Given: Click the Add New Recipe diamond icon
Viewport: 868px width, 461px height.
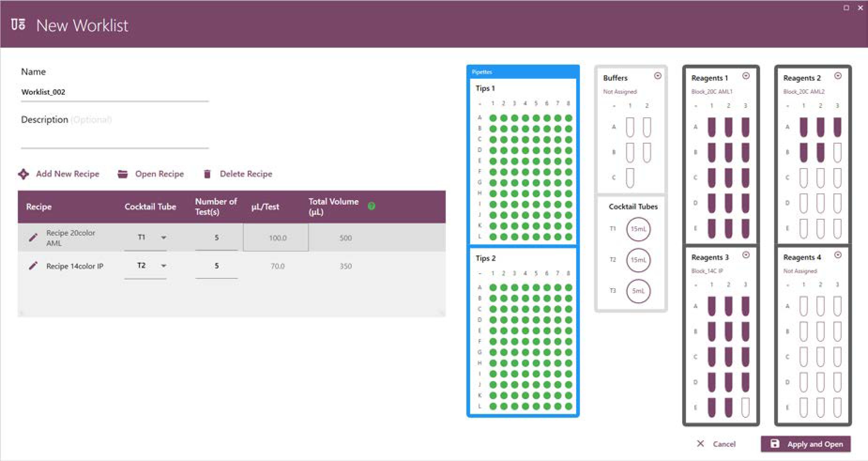Looking at the screenshot, I should tap(23, 174).
